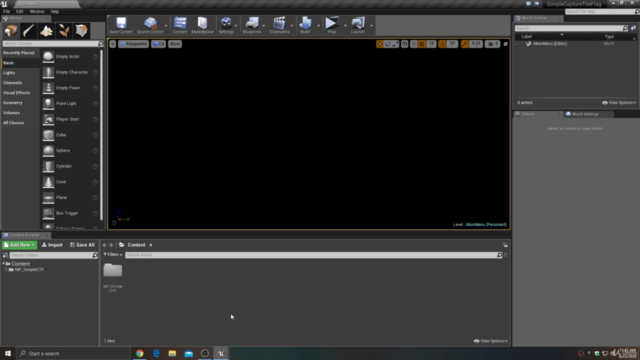Screen dimensions: 640x360
Task: Select the Geometry Editing mode icon
Action: tap(81, 30)
